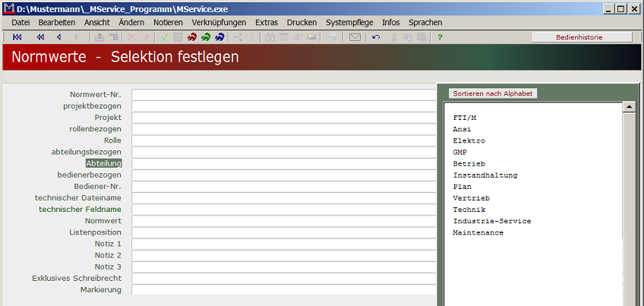The image size is (644, 306).
Task: Click the scissors cut icon
Action: (394, 37)
